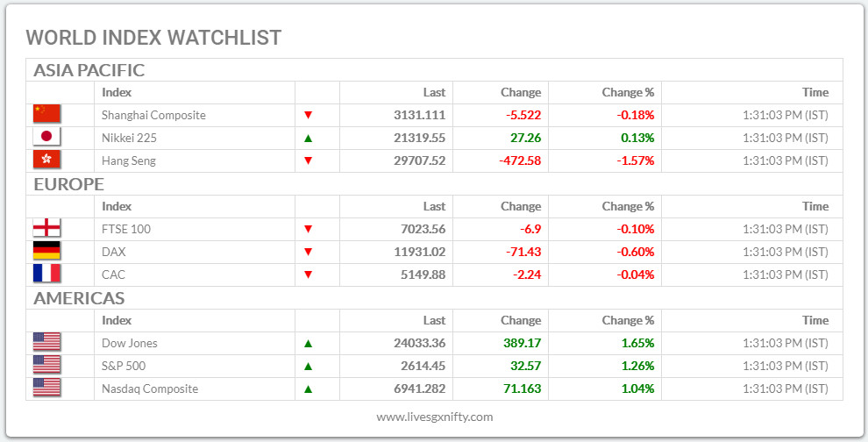868x442 pixels.
Task: Click the green up arrow for Nikkei 225
Action: coord(309,138)
